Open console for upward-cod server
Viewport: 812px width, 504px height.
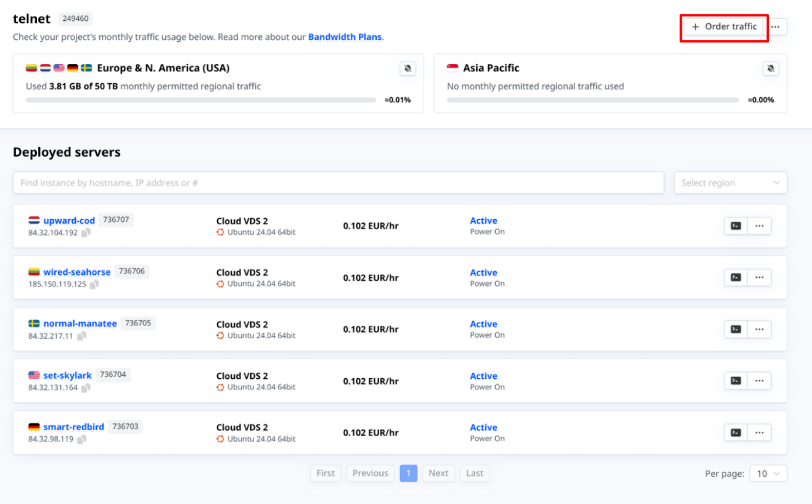pyautogui.click(x=736, y=226)
